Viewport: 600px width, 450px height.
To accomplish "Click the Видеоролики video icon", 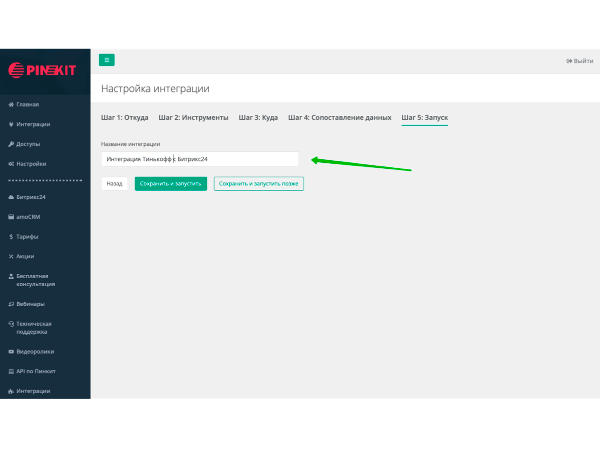I will click(10, 352).
